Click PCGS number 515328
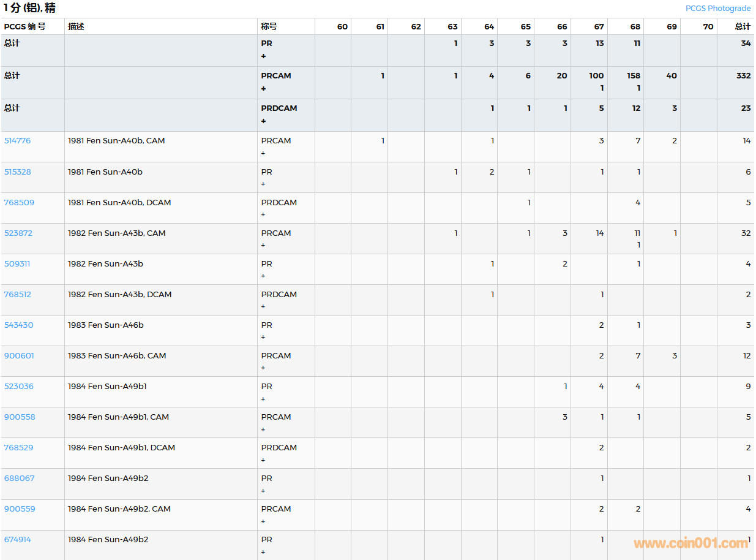Screen dimensions: 756x560 17,172
